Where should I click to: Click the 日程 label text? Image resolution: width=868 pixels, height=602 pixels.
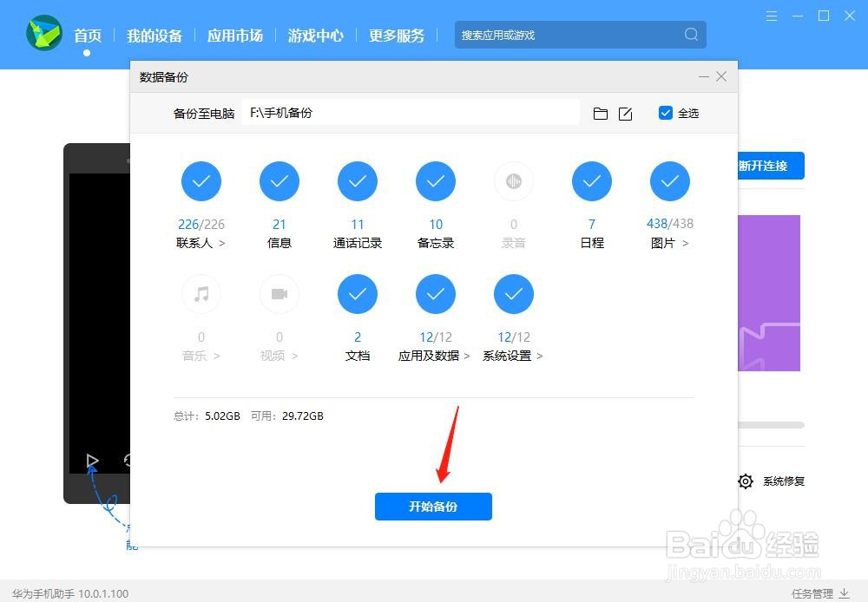click(x=592, y=243)
